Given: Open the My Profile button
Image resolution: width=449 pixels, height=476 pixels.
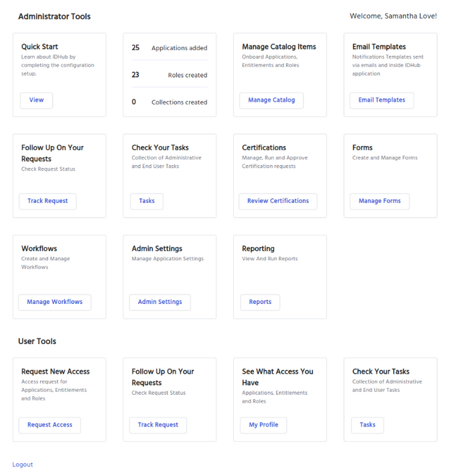Looking at the screenshot, I should (263, 425).
